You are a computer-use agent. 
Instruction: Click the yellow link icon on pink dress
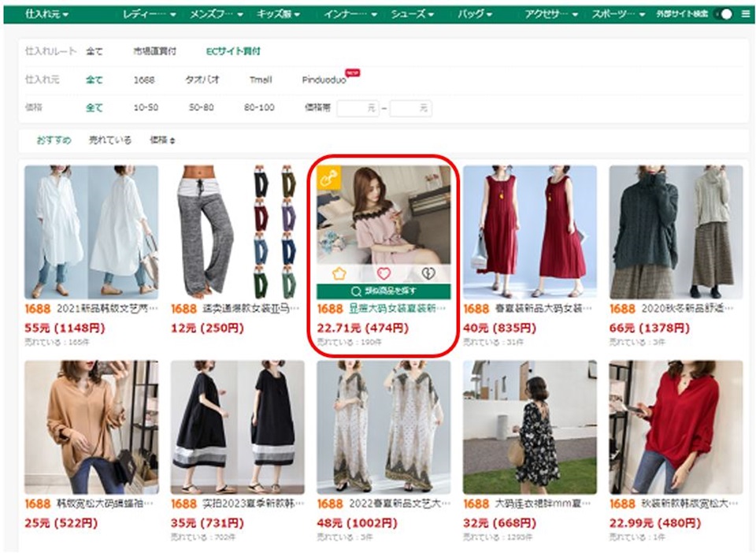329,177
